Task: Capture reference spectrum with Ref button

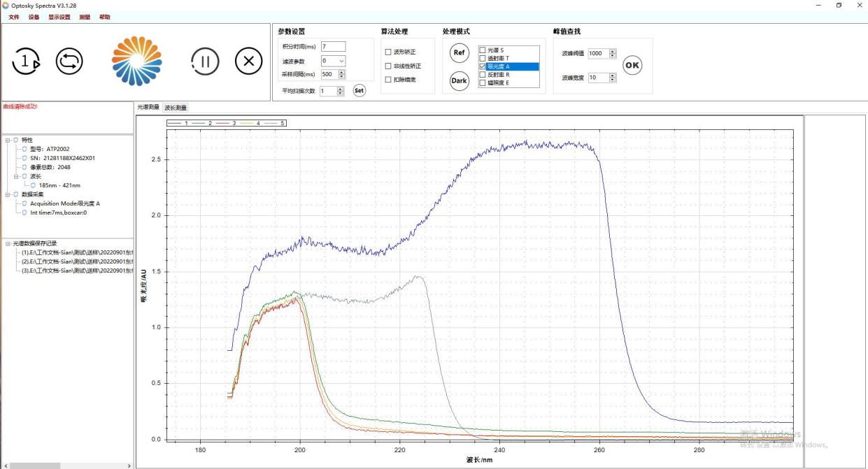Action: (459, 53)
